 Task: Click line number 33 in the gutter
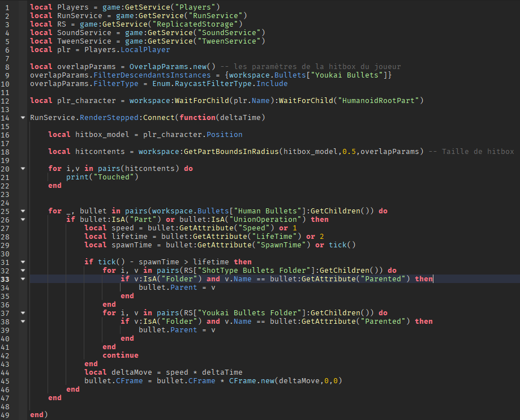7,278
